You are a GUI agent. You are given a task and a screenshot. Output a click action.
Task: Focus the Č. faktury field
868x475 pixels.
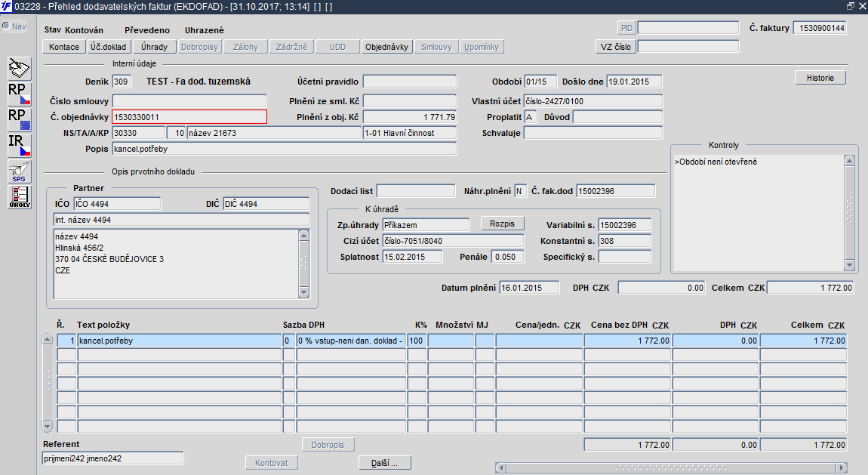coord(820,28)
